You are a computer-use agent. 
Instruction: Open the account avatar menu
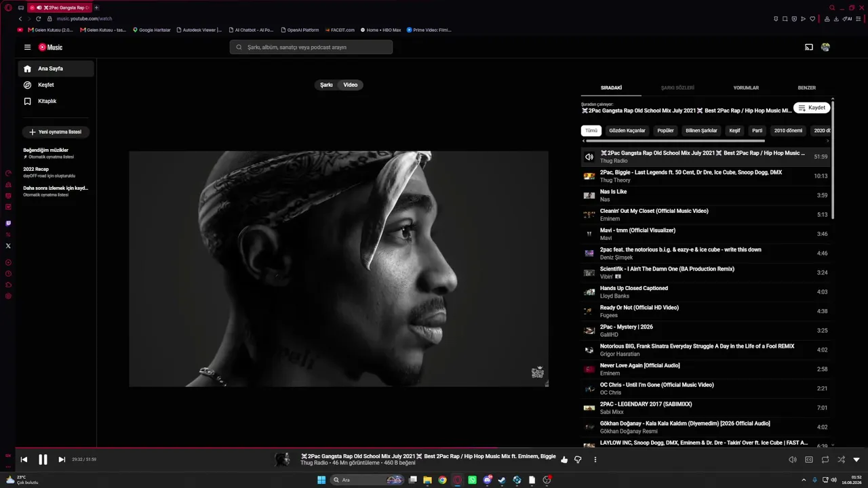pyautogui.click(x=825, y=47)
